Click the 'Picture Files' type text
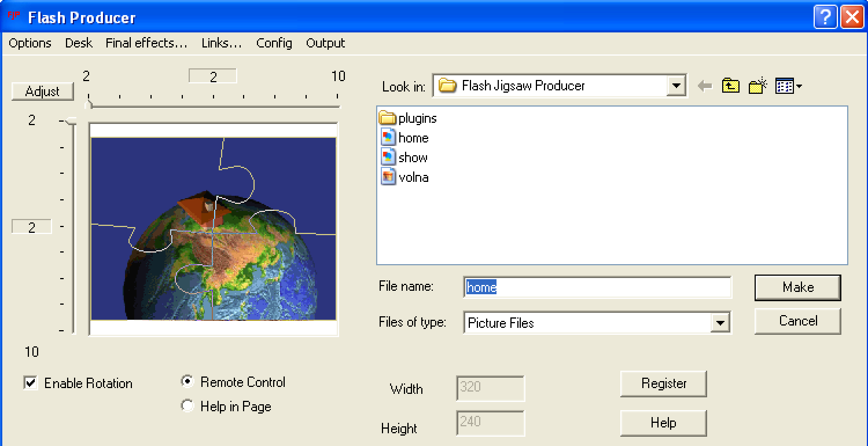This screenshot has height=446, width=868. [501, 323]
